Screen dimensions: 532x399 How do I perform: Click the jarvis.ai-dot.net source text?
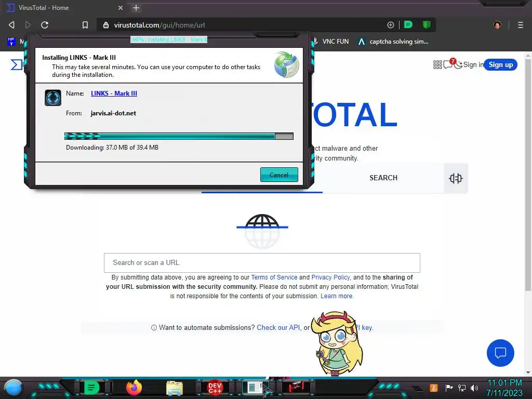click(113, 113)
